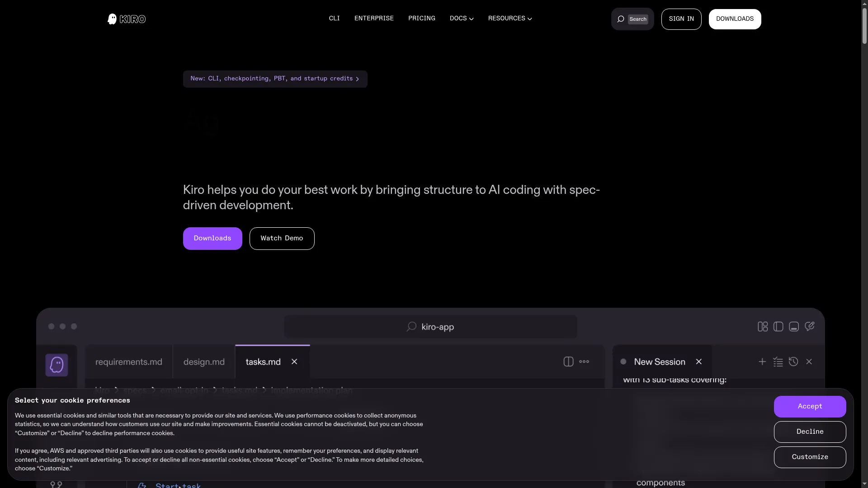This screenshot has height=488, width=868.
Task: Toggle the editor layout grid icon
Action: (763, 327)
